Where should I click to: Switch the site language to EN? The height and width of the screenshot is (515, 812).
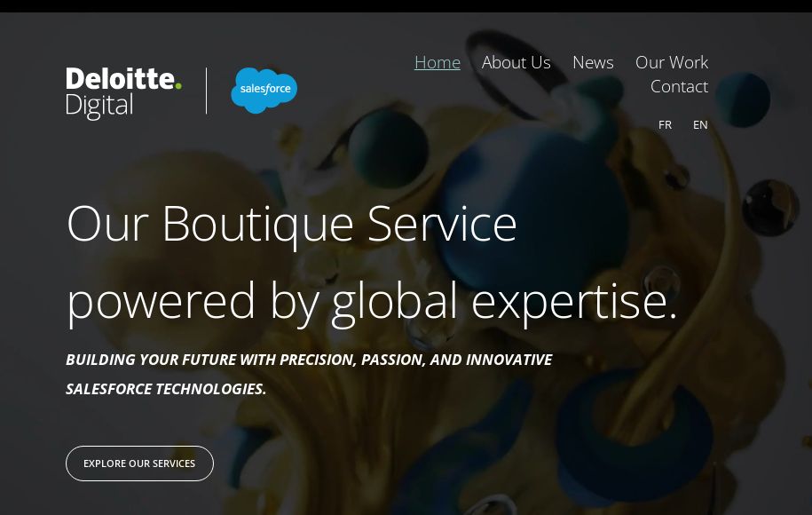700,124
